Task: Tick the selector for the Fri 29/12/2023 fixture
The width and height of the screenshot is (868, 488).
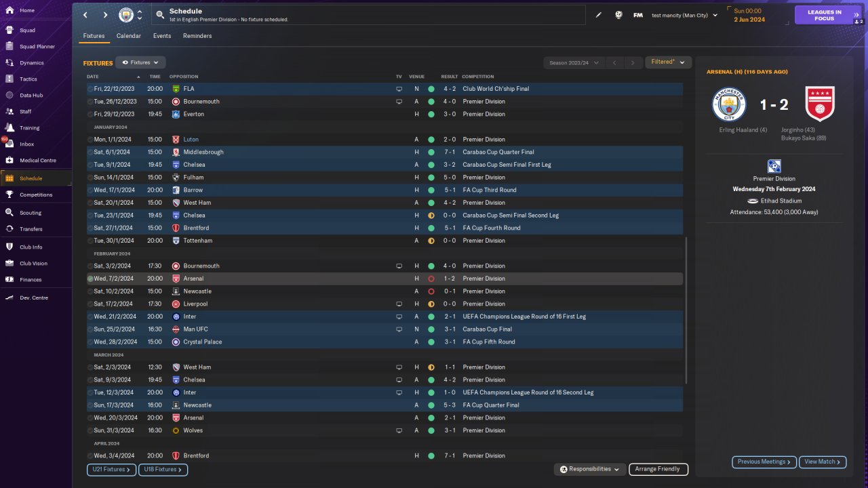Action: (90, 115)
